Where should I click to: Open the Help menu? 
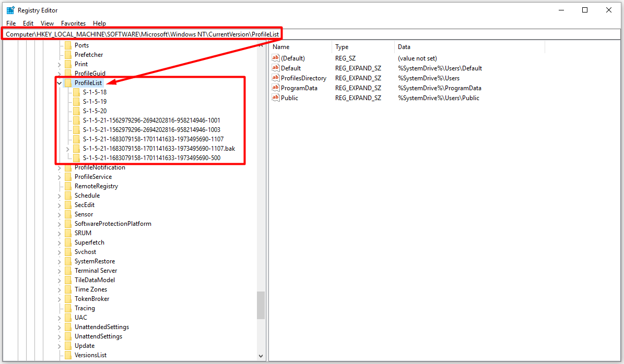pos(100,23)
